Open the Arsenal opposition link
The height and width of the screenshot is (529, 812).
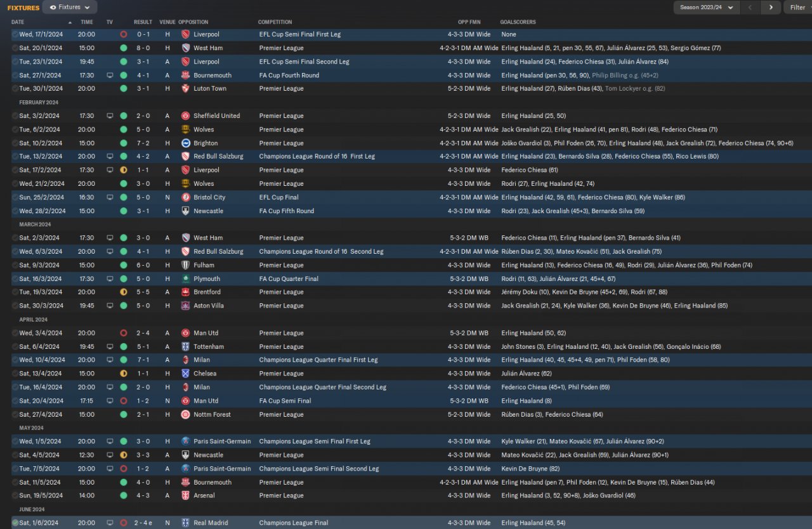(204, 496)
